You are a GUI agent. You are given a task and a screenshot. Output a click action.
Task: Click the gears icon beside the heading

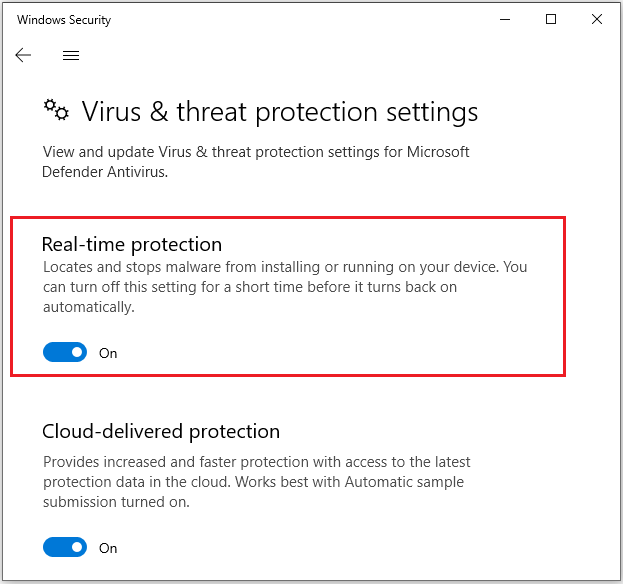coord(56,111)
